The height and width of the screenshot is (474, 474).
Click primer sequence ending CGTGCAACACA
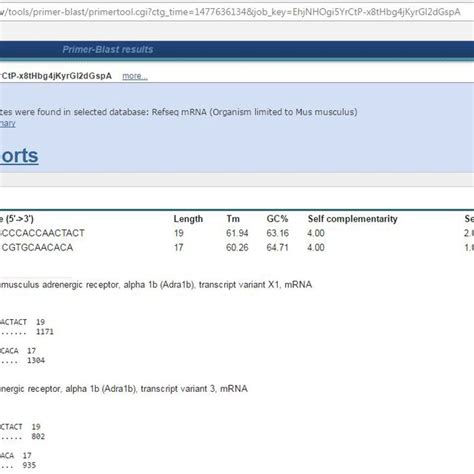pyautogui.click(x=37, y=247)
